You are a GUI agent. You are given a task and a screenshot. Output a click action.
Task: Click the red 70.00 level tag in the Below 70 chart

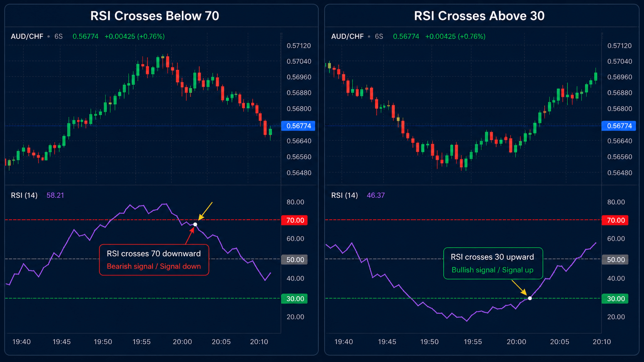[x=295, y=220]
